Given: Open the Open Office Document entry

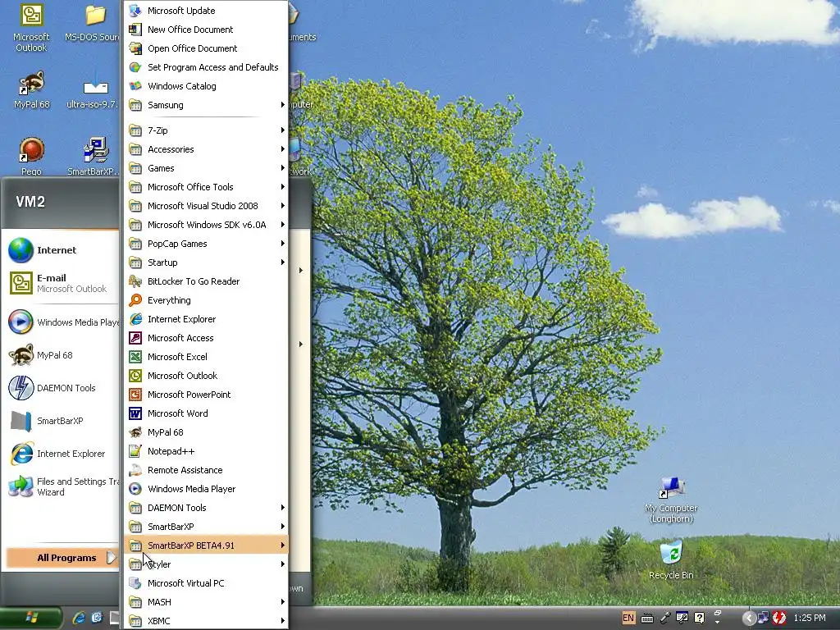Looking at the screenshot, I should click(206, 48).
